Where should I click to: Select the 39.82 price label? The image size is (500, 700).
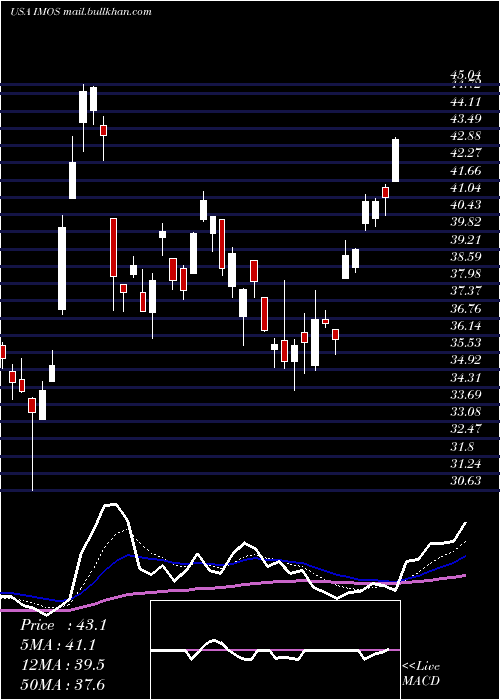(x=466, y=222)
